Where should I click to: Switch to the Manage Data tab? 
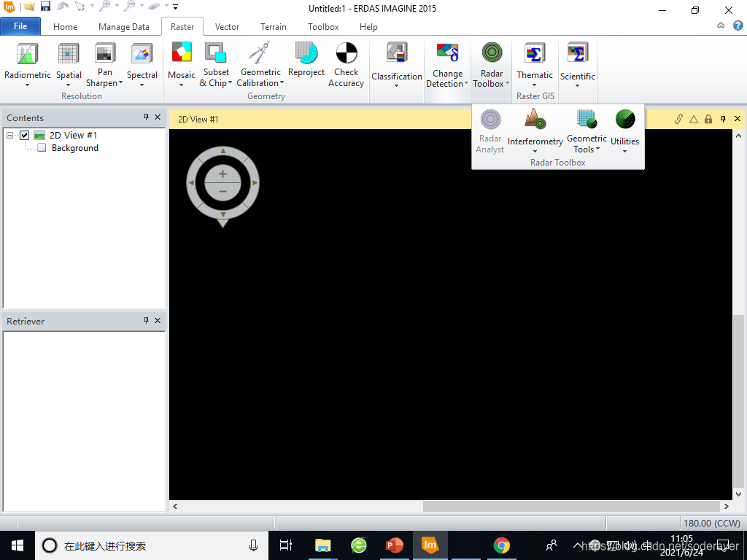pos(124,27)
